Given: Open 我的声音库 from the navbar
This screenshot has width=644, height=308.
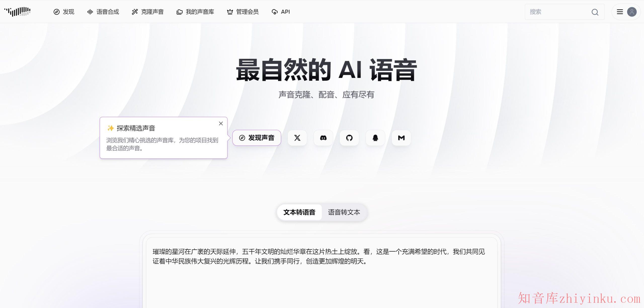Looking at the screenshot, I should pyautogui.click(x=195, y=12).
